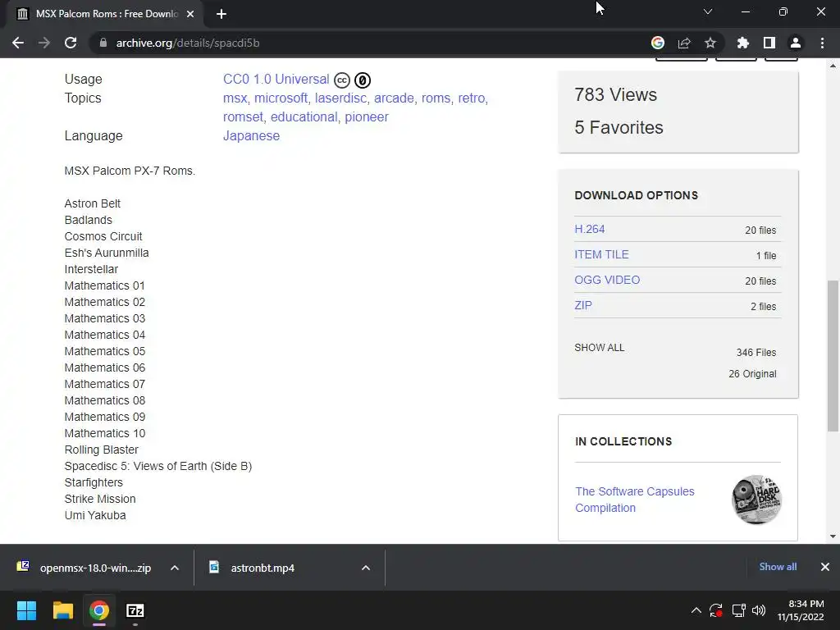Viewport: 840px width, 630px height.
Task: Open the msx topic link
Action: [x=235, y=98]
